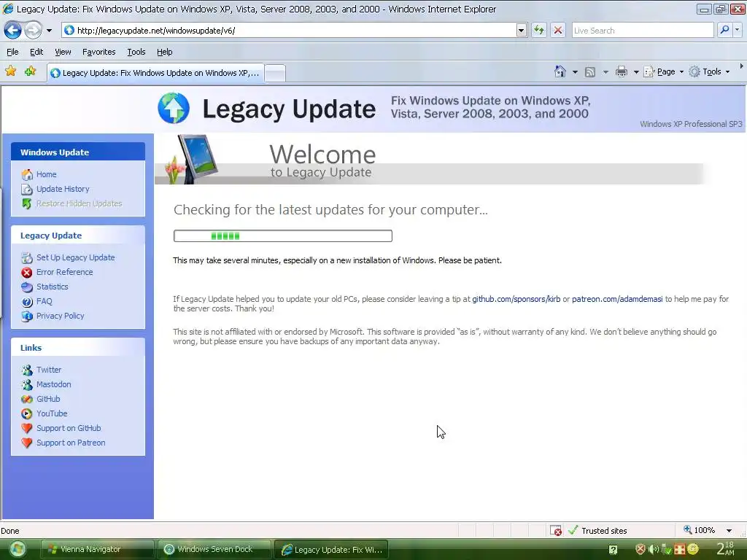Click the Restore Hidden Updates link
Viewport: 747px width, 560px height.
point(79,203)
